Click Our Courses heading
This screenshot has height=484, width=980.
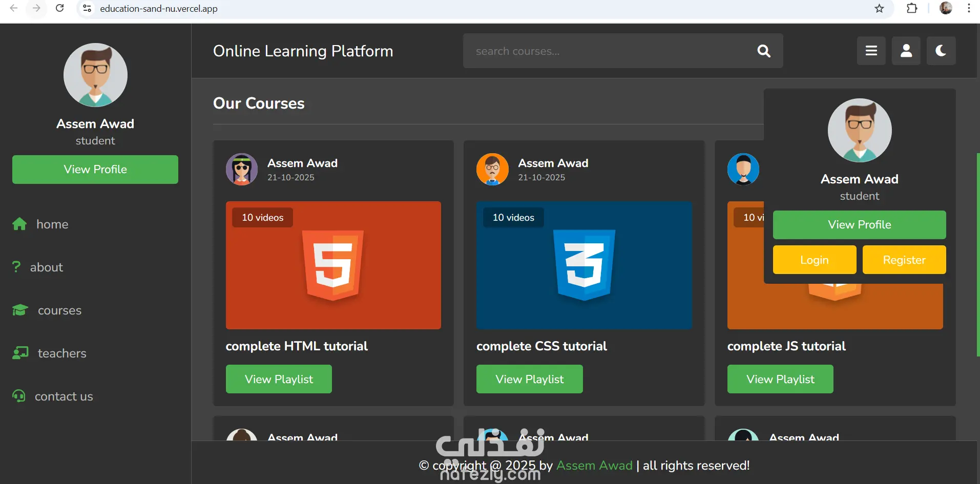pos(259,103)
